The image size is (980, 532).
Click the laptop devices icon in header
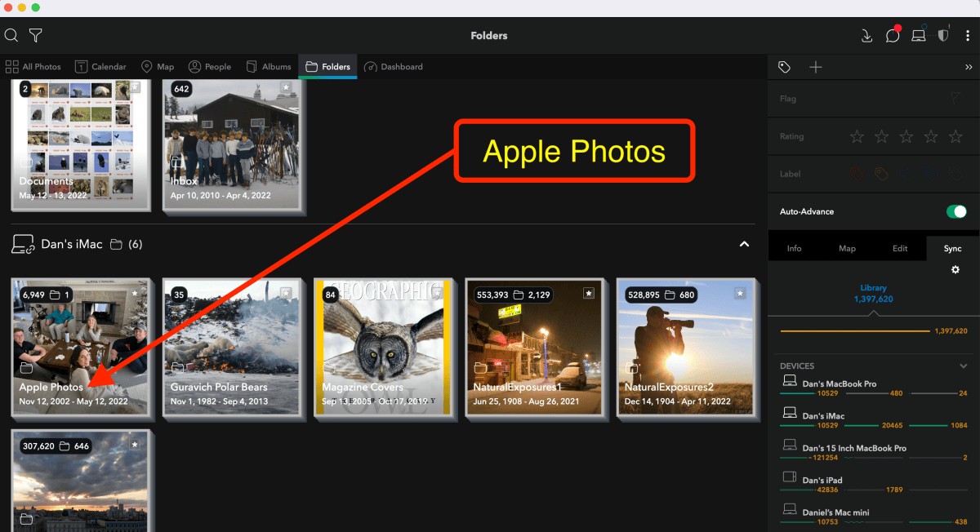coord(919,35)
